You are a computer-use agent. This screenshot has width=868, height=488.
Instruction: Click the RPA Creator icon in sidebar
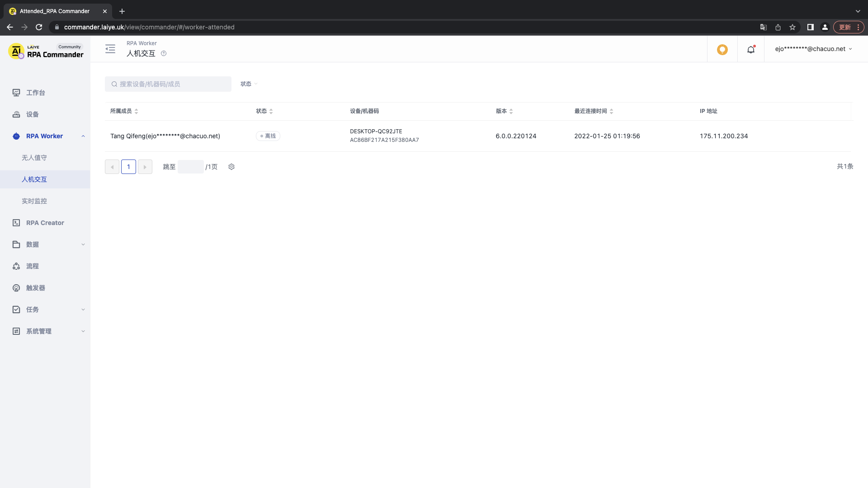tap(16, 223)
